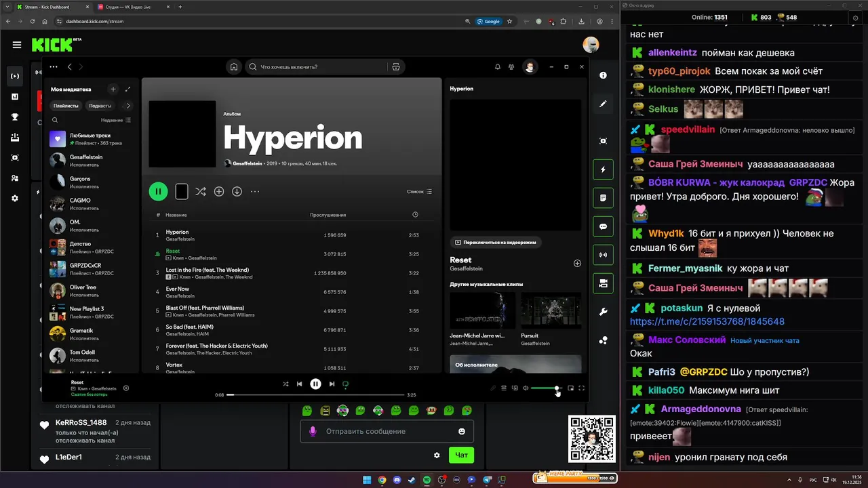Adjust Spotify volume slider
This screenshot has height=488, width=868.
tap(547, 388)
